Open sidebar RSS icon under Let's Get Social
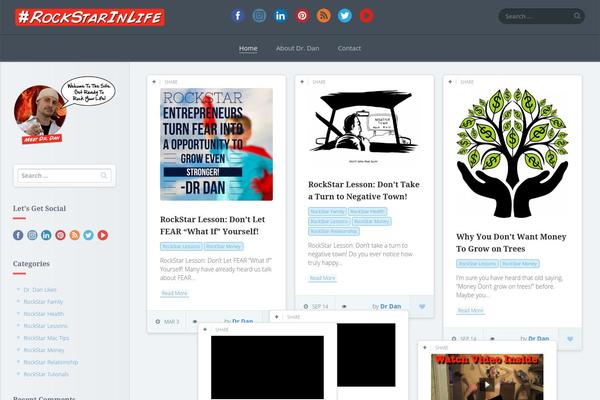 74,235
